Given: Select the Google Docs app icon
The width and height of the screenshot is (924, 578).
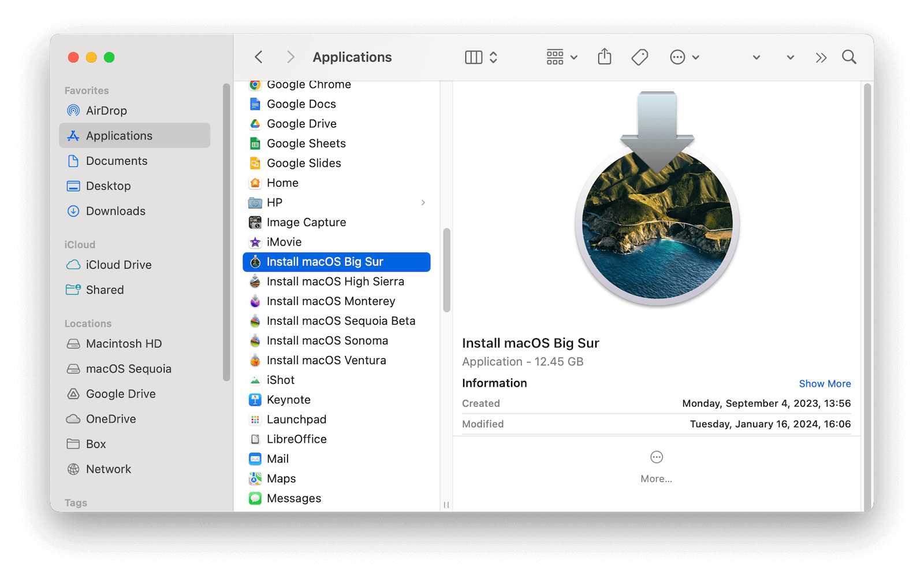Looking at the screenshot, I should pos(255,104).
